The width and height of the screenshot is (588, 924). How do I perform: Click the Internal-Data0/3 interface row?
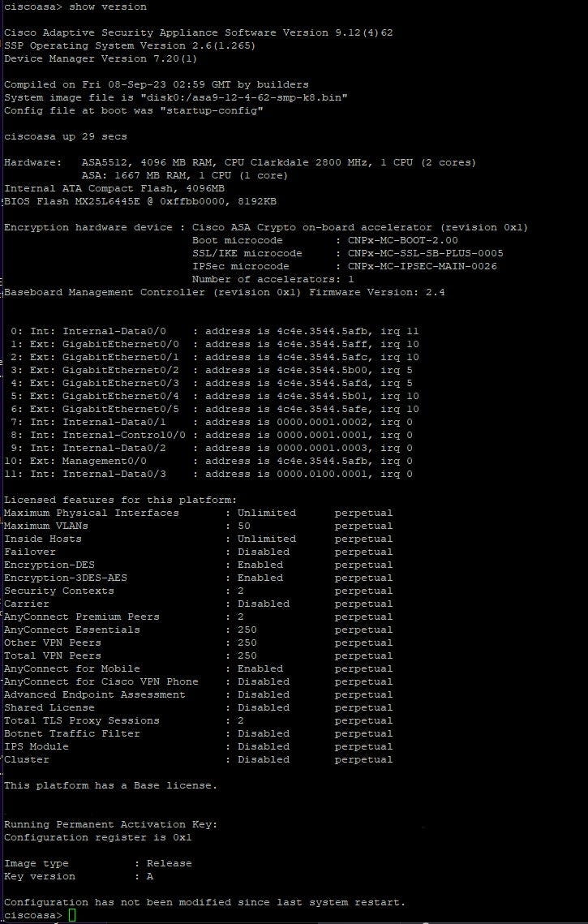tap(208, 474)
